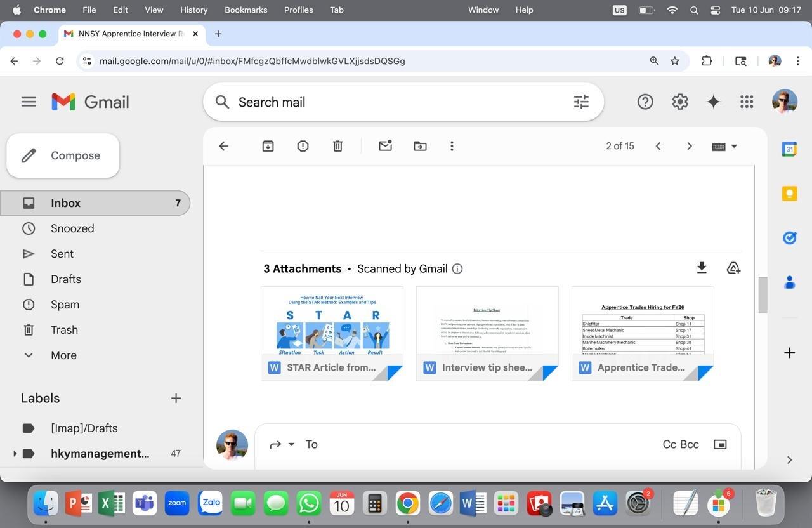Open the Profiles menu in menu bar
Viewport: 812px width, 528px height.
click(x=298, y=10)
